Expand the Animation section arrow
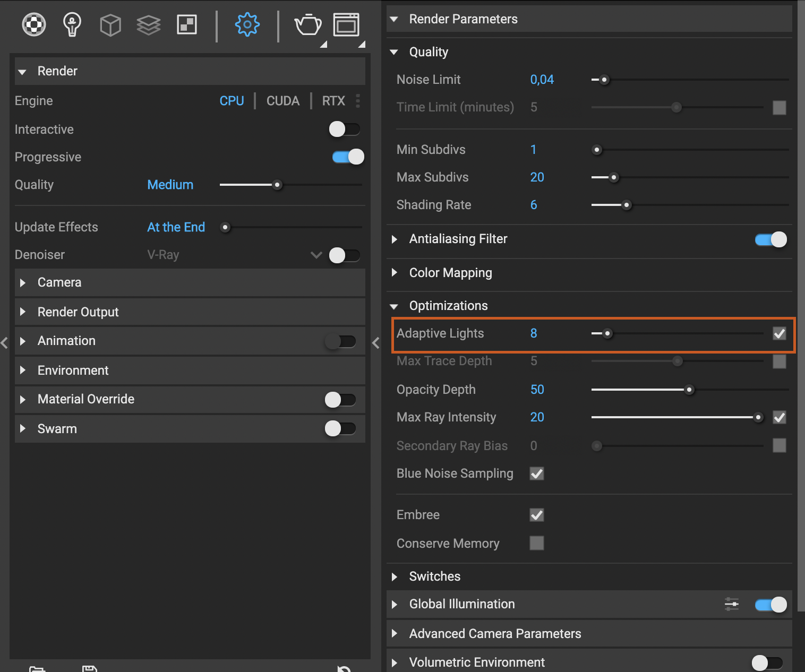This screenshot has height=672, width=805. pyautogui.click(x=23, y=341)
